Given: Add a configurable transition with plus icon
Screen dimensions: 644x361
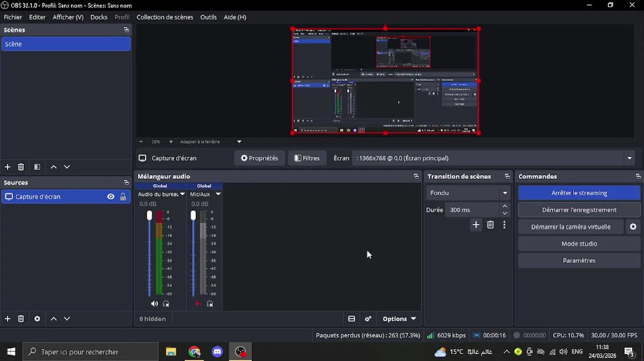Looking at the screenshot, I should coord(476,225).
